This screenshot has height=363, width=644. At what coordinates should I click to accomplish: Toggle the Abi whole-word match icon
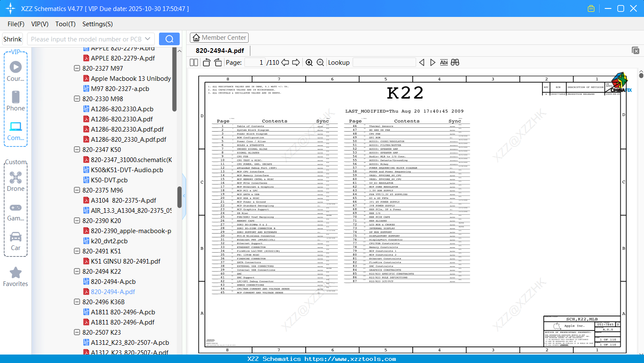click(x=444, y=63)
